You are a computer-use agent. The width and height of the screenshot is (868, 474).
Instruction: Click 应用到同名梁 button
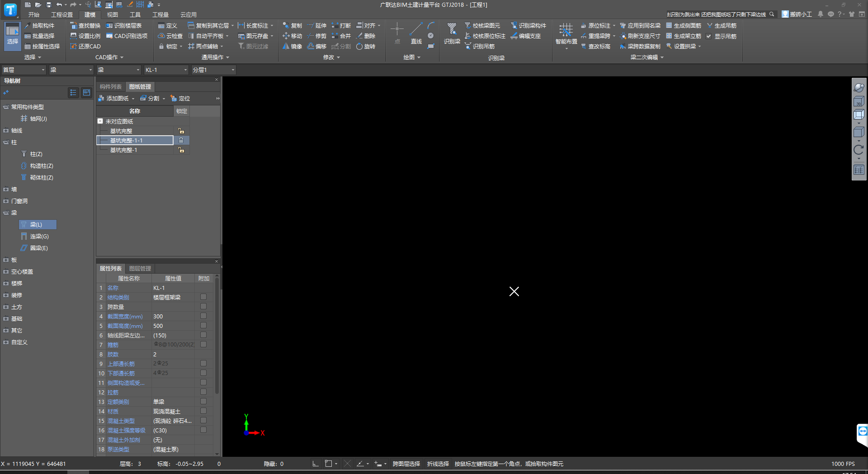(x=640, y=26)
